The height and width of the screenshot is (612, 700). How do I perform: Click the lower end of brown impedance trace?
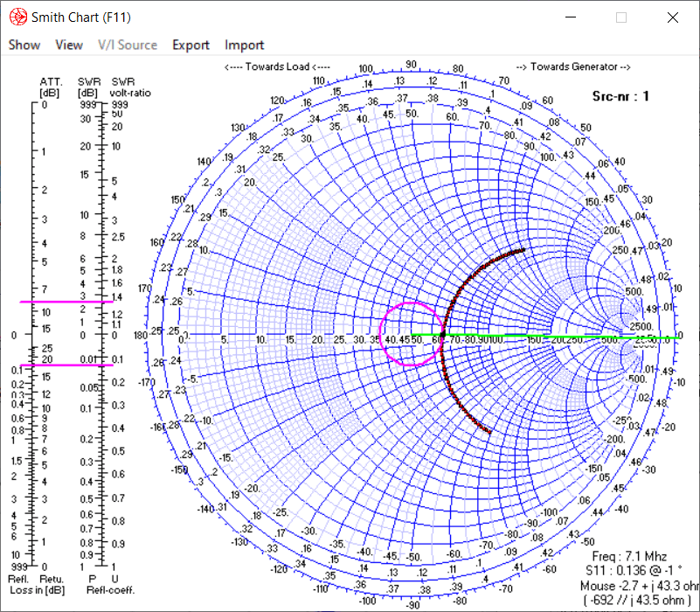[x=489, y=432]
